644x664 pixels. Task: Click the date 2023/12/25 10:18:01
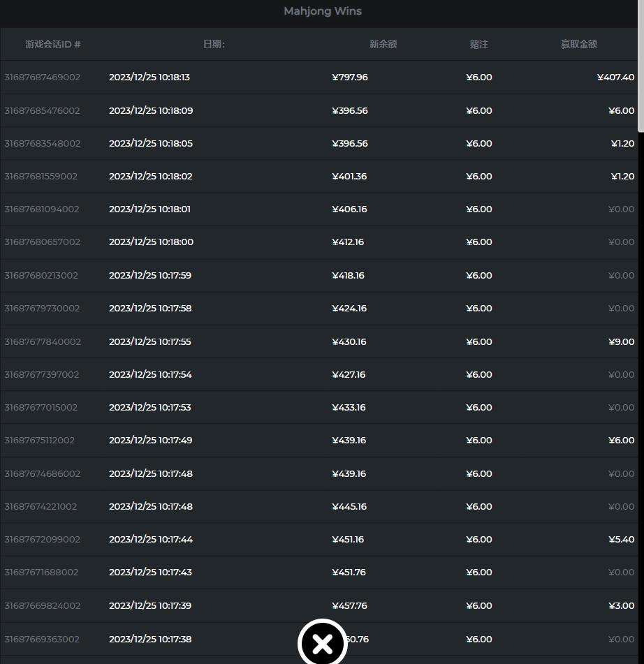coord(150,209)
